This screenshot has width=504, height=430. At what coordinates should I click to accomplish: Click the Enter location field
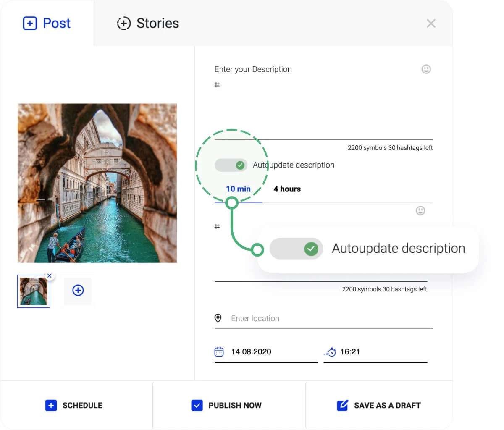point(323,318)
